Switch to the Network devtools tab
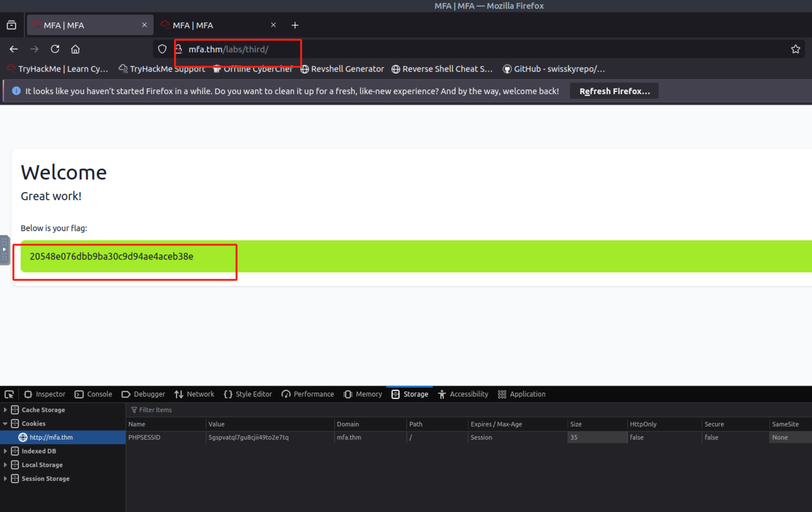812x512 pixels. tap(194, 394)
